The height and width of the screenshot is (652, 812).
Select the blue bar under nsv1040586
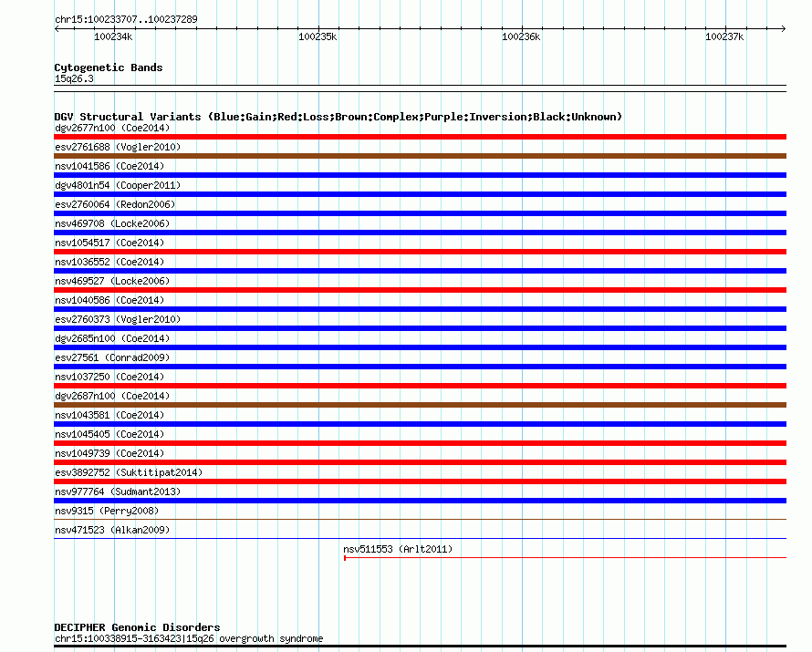click(420, 309)
